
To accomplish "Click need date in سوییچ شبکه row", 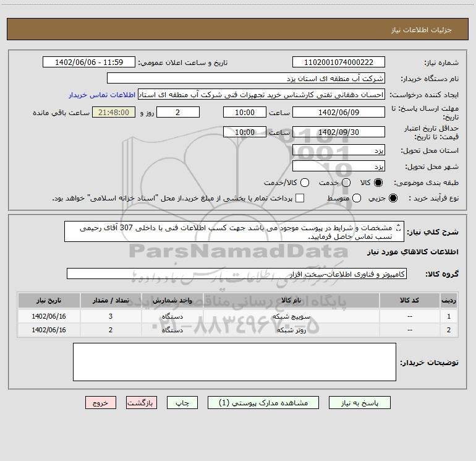I will tap(49, 316).
